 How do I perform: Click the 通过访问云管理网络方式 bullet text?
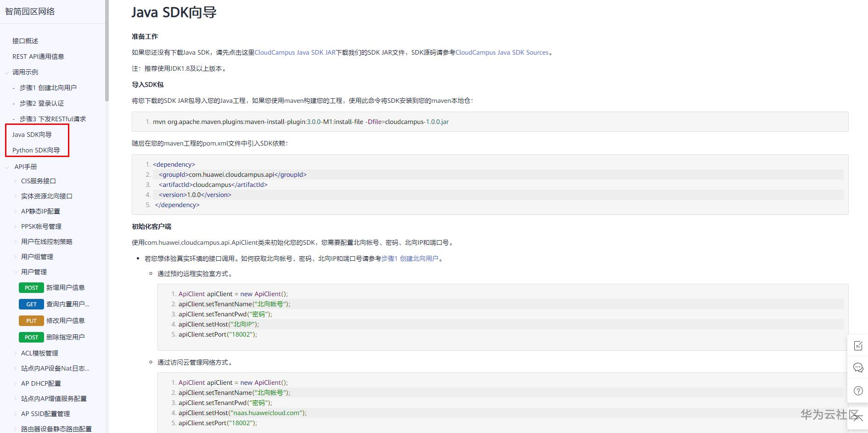click(195, 362)
